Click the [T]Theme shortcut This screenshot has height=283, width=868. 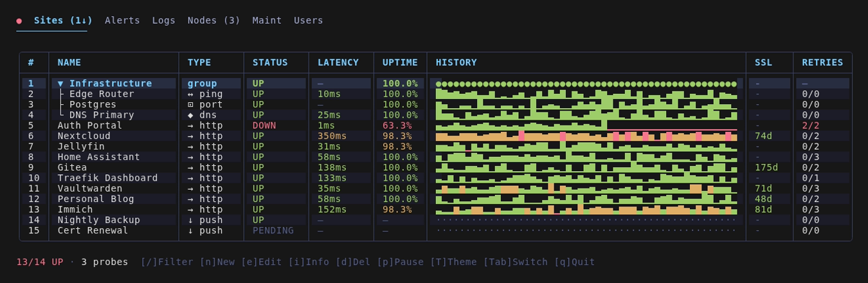[x=454, y=262]
